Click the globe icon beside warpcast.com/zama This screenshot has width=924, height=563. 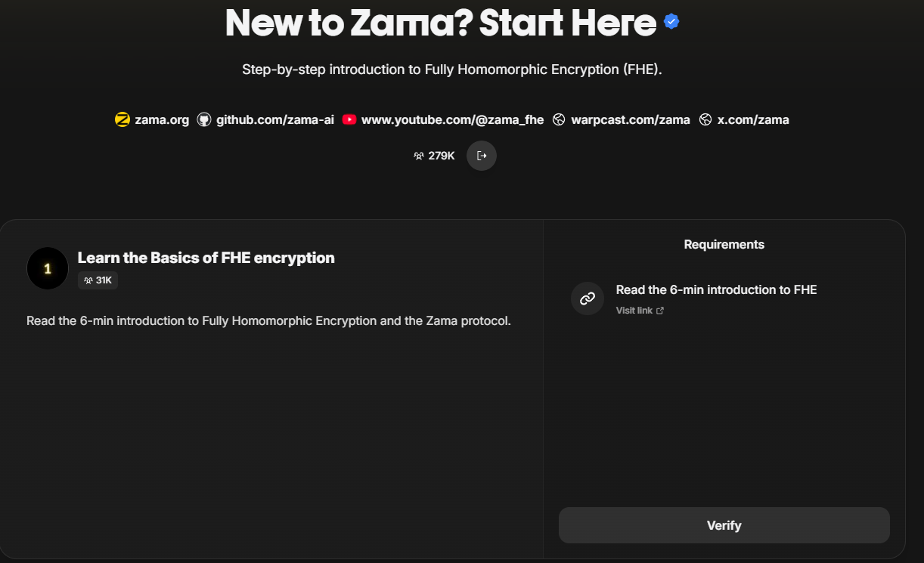point(558,119)
